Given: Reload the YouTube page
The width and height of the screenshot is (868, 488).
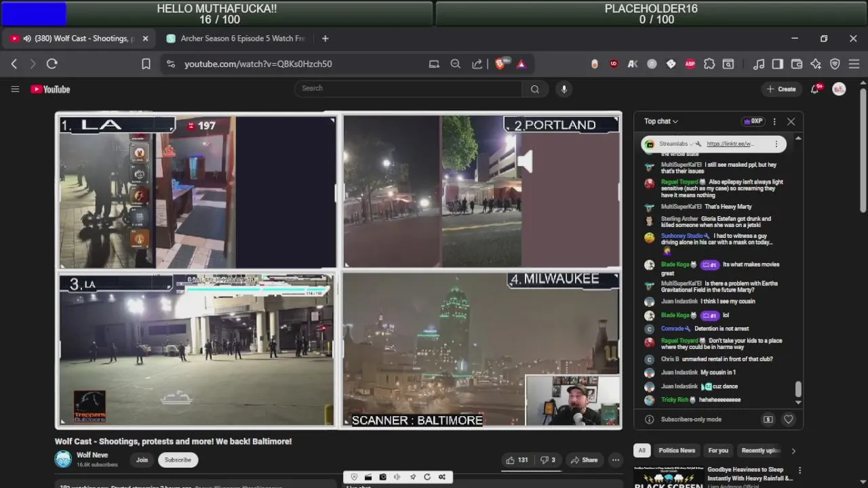Looking at the screenshot, I should pyautogui.click(x=52, y=64).
